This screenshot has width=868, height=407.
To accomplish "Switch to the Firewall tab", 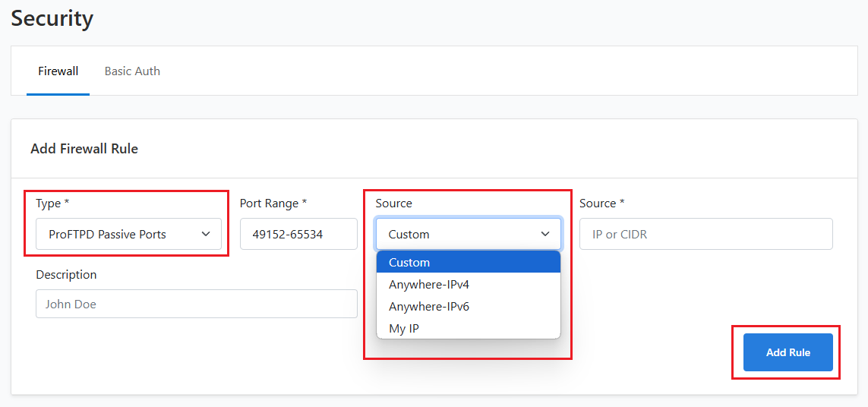I will click(58, 71).
